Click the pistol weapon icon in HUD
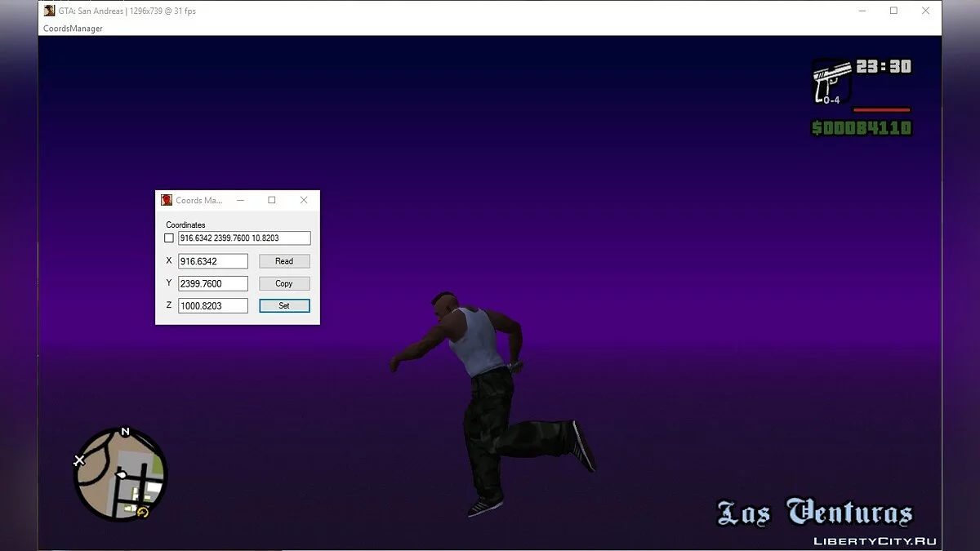 point(831,81)
